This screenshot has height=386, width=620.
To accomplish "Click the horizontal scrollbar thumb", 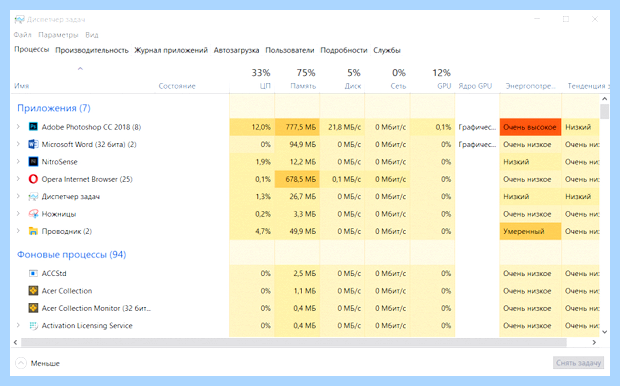I will click(x=294, y=342).
